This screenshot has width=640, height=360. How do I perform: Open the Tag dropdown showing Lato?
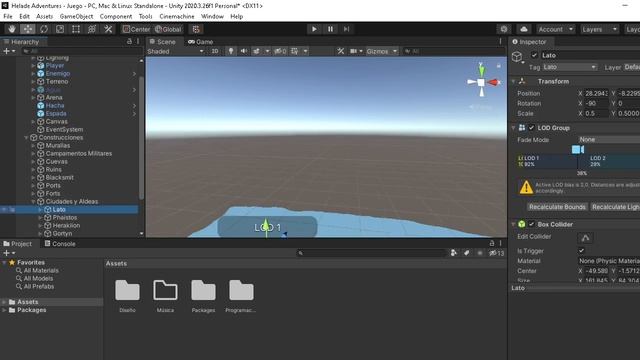569,67
